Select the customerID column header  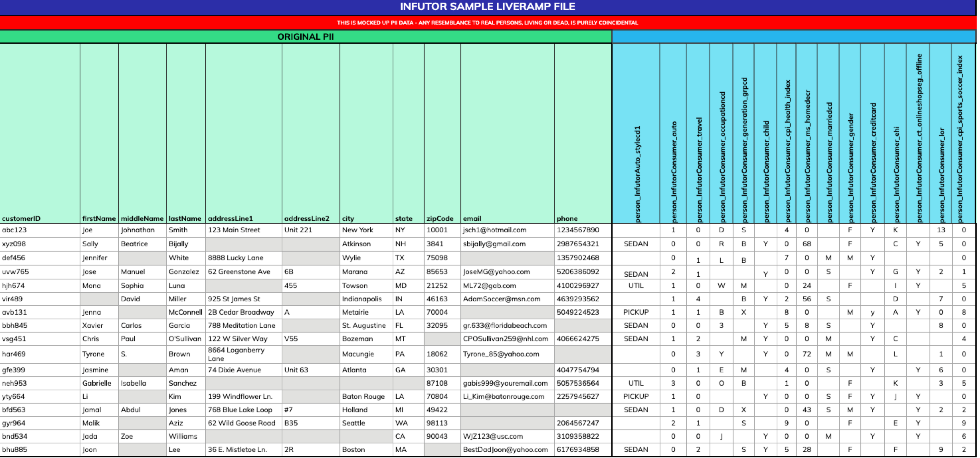point(40,133)
